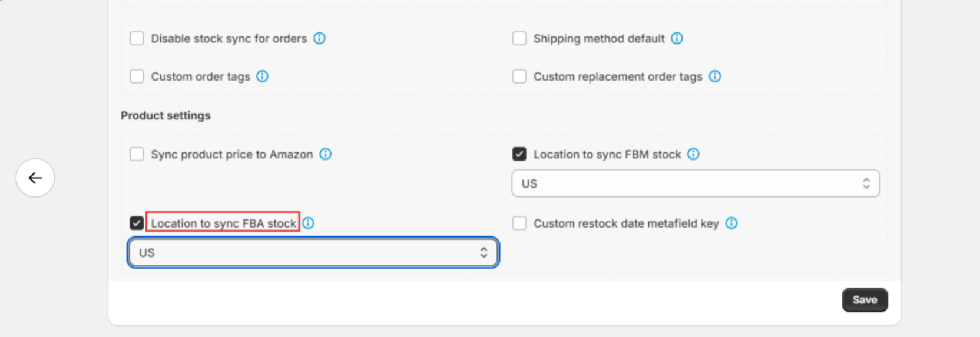980x337 pixels.
Task: Enable Disable stock sync for orders checkbox
Action: pos(137,38)
